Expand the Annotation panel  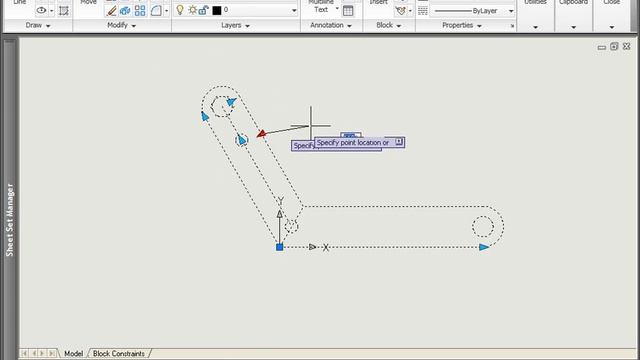point(331,25)
